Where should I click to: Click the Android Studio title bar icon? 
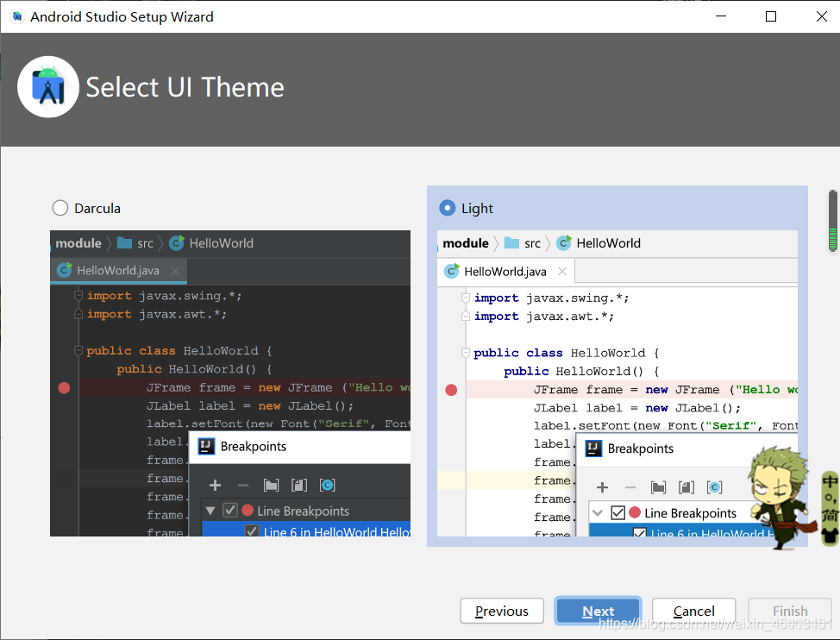click(x=17, y=16)
